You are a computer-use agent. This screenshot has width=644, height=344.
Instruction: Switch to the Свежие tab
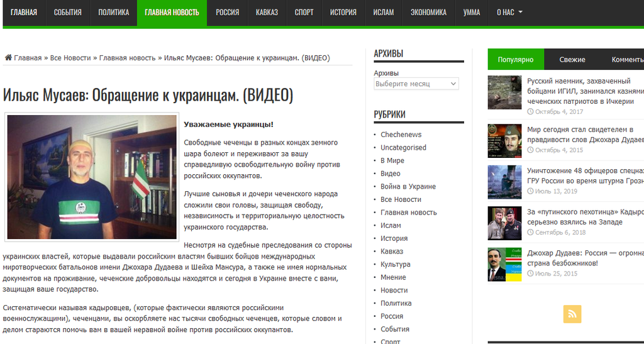pyautogui.click(x=572, y=60)
